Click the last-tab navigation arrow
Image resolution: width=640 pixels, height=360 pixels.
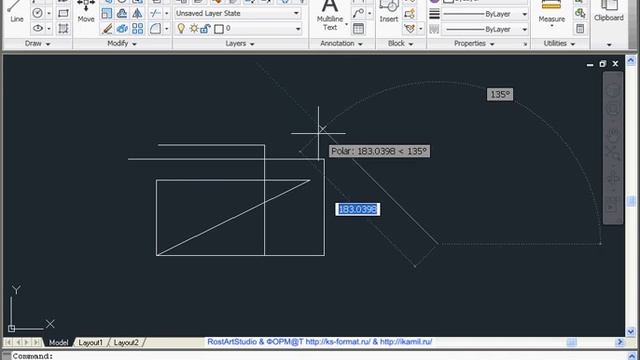(37, 342)
